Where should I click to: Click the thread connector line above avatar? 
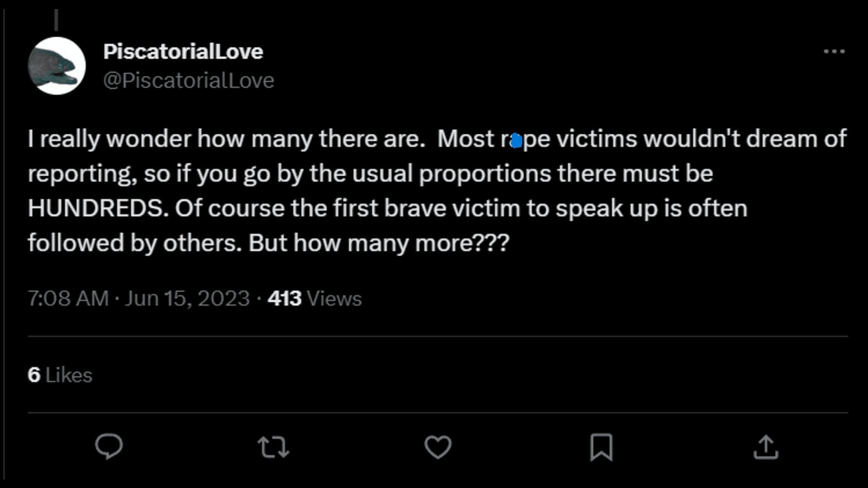57,20
